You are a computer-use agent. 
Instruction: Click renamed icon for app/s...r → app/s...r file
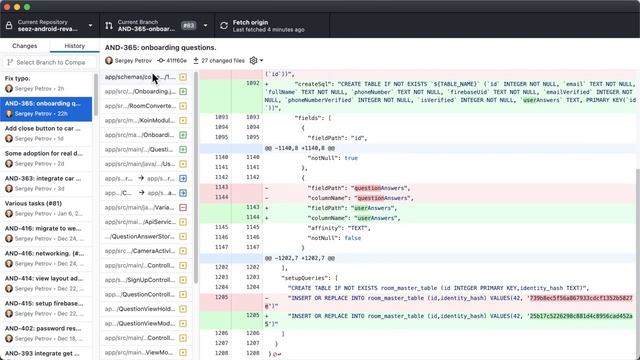pyautogui.click(x=183, y=178)
